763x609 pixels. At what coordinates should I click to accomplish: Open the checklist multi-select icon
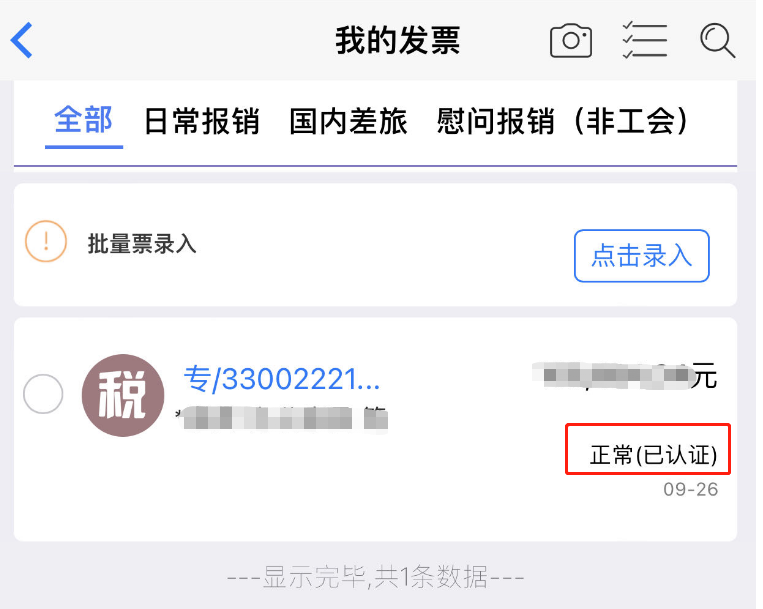[645, 40]
